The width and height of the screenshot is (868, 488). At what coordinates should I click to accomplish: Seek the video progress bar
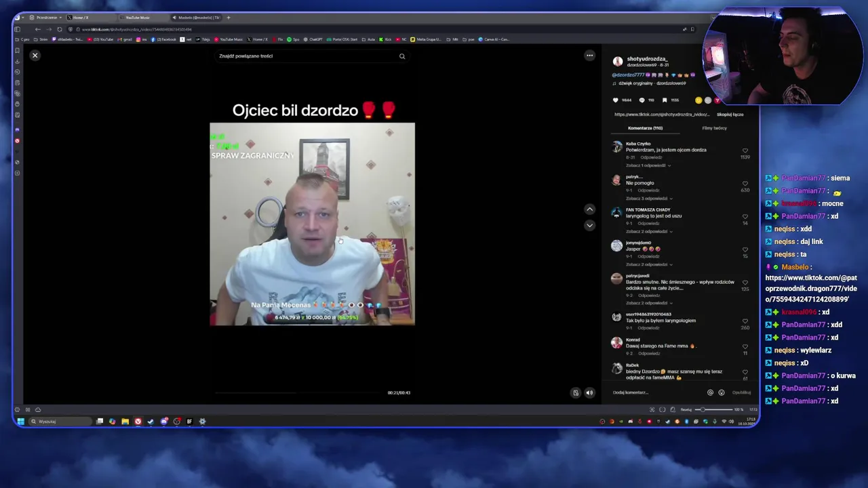point(296,392)
